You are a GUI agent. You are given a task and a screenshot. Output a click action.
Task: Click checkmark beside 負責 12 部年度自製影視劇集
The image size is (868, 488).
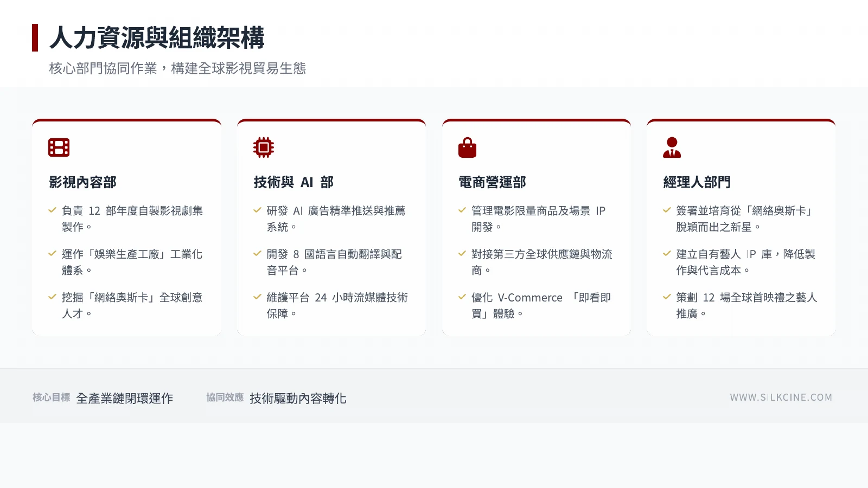pos(53,210)
